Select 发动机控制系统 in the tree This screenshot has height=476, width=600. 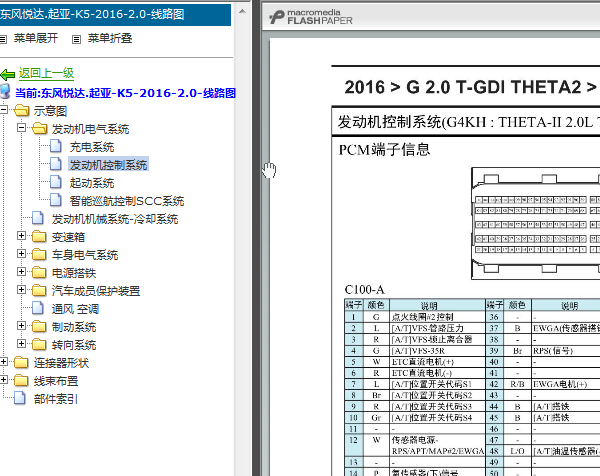coord(108,165)
